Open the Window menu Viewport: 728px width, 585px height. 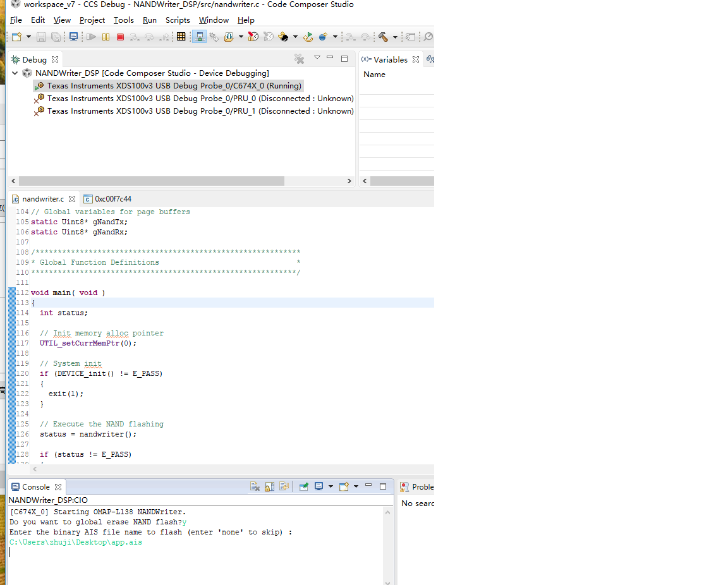(x=214, y=20)
